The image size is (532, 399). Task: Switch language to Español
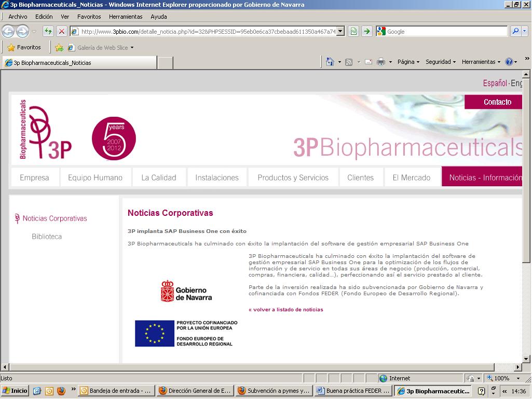(495, 83)
